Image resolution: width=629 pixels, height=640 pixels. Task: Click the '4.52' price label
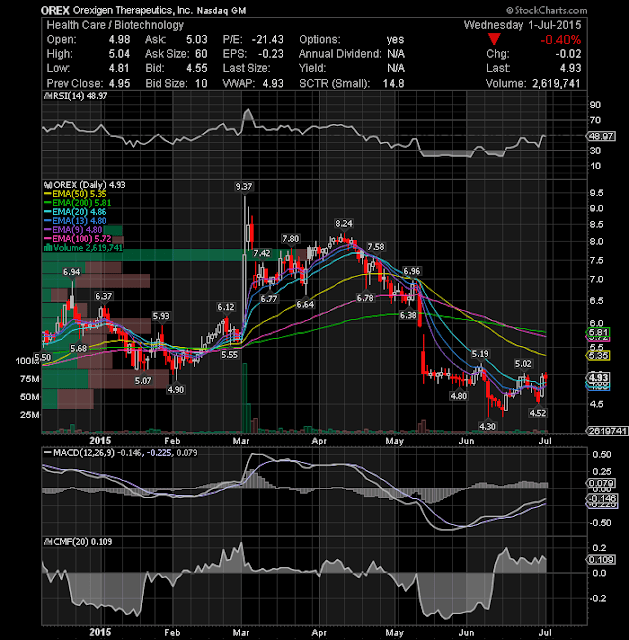[538, 413]
